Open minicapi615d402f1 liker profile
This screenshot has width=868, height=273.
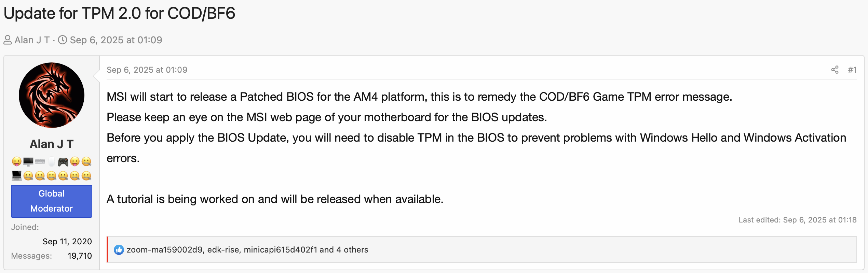click(x=281, y=250)
